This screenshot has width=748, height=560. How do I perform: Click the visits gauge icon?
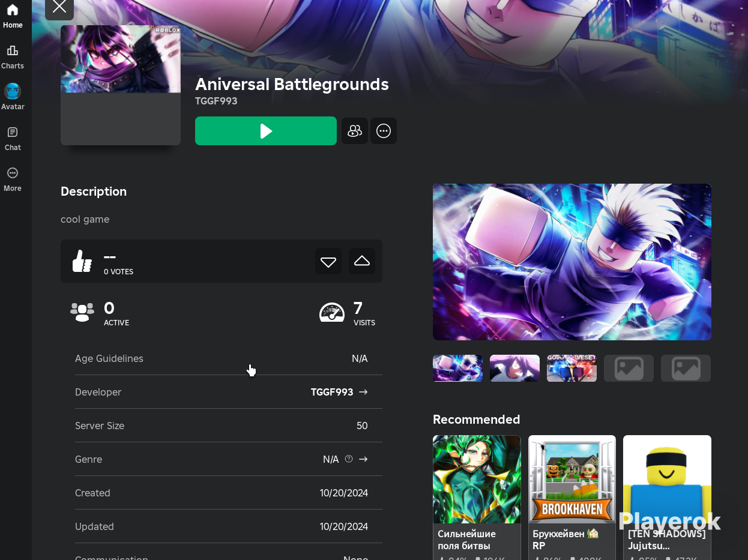[x=332, y=312]
